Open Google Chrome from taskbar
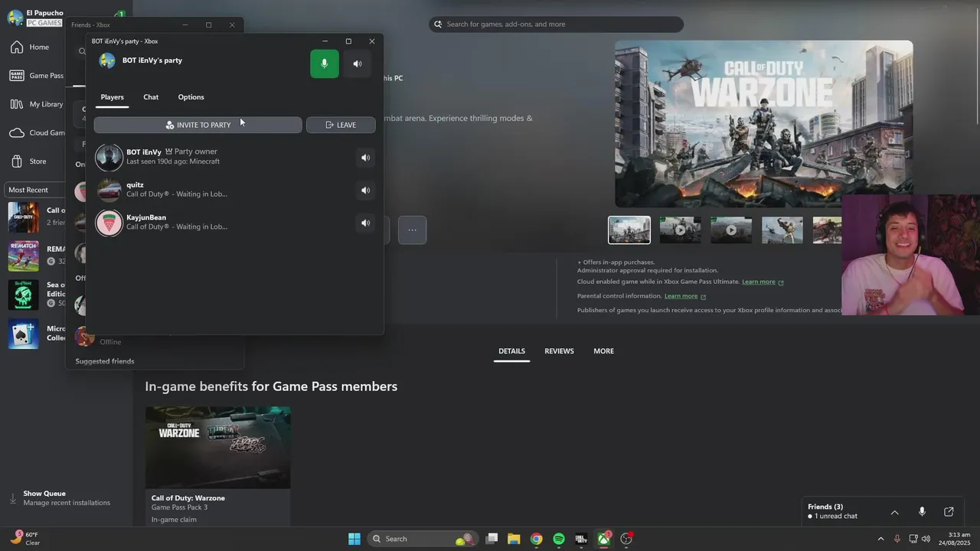980x551 pixels. click(x=536, y=539)
